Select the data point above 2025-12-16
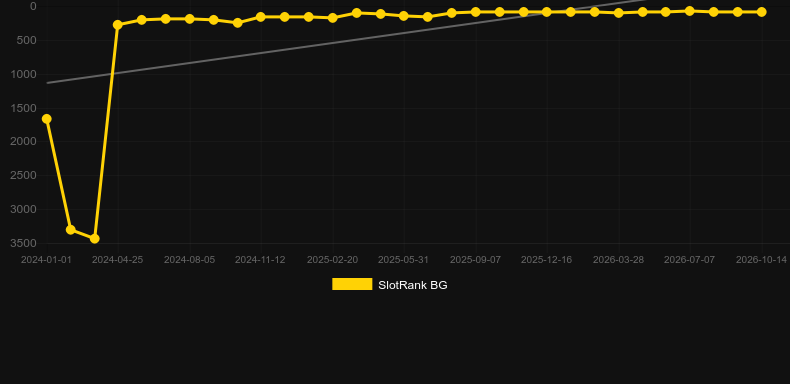The image size is (790, 384). point(546,12)
